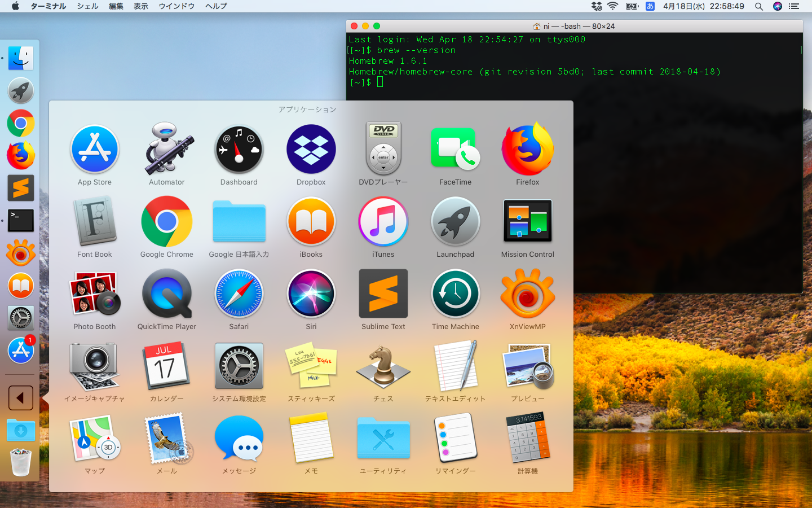Click the Trash in the Dock
812x508 pixels.
click(21, 462)
